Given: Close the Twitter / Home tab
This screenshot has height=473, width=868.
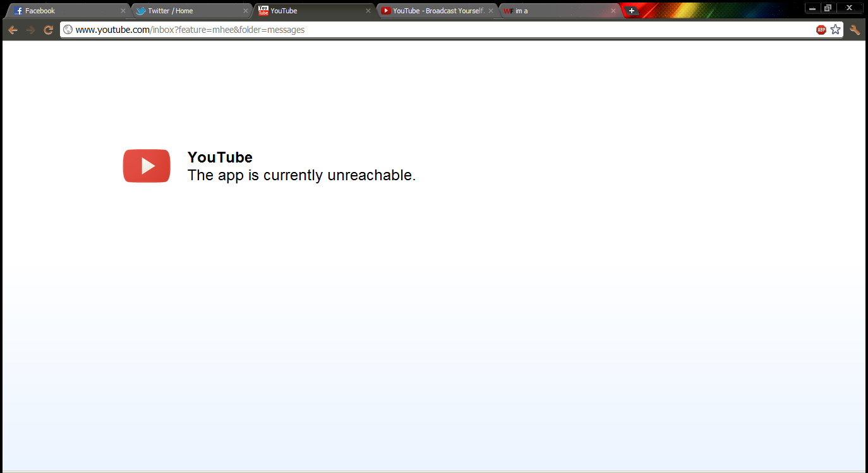Looking at the screenshot, I should [246, 11].
